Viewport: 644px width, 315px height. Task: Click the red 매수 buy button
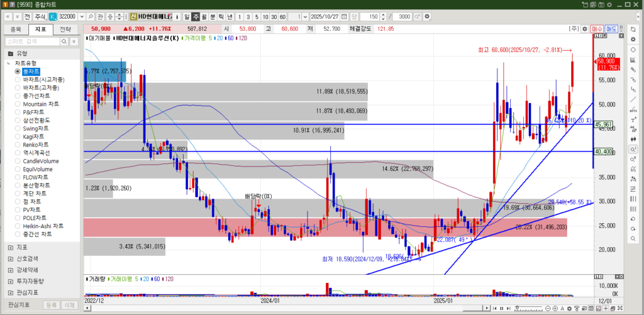[597, 29]
